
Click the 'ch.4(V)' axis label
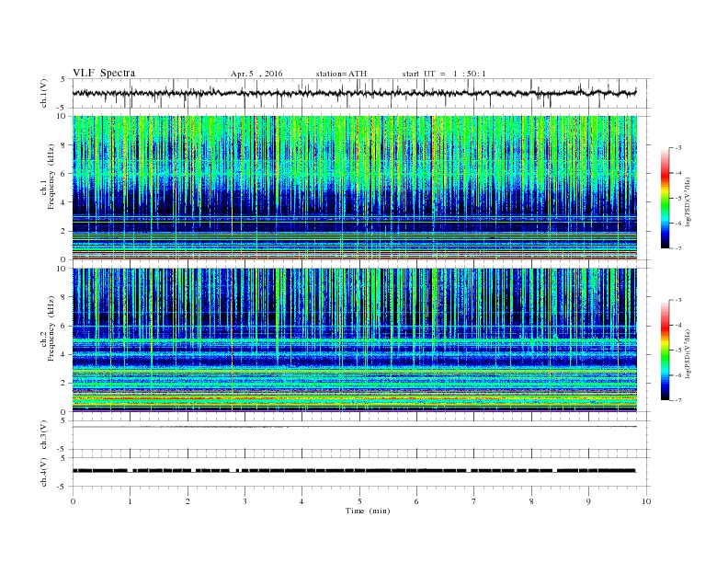[44, 472]
